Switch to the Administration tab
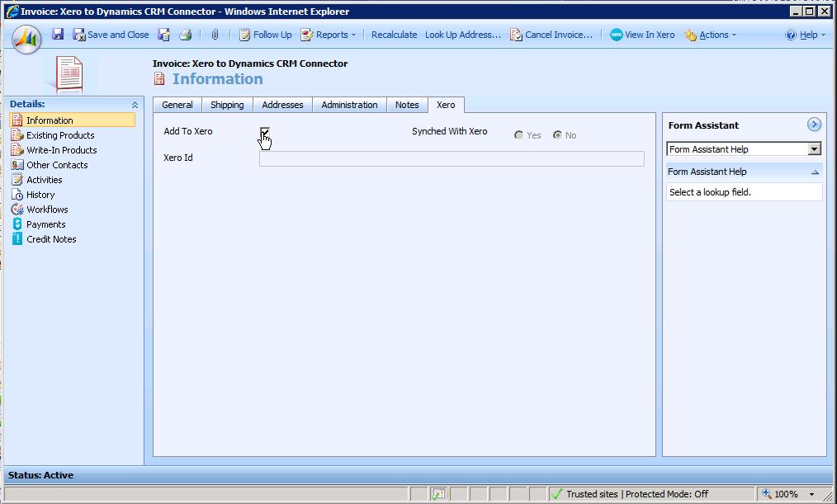The image size is (837, 504). (x=349, y=105)
